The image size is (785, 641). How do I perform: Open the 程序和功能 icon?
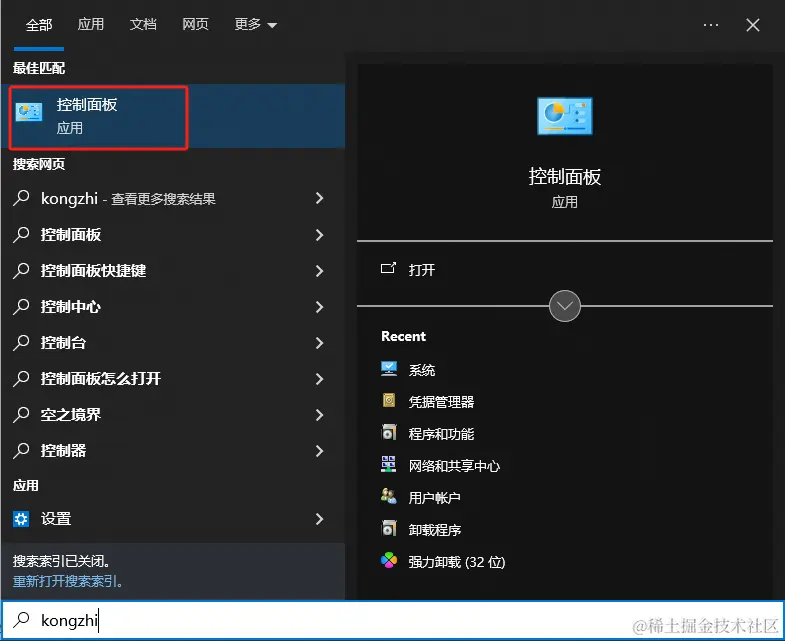tap(389, 433)
